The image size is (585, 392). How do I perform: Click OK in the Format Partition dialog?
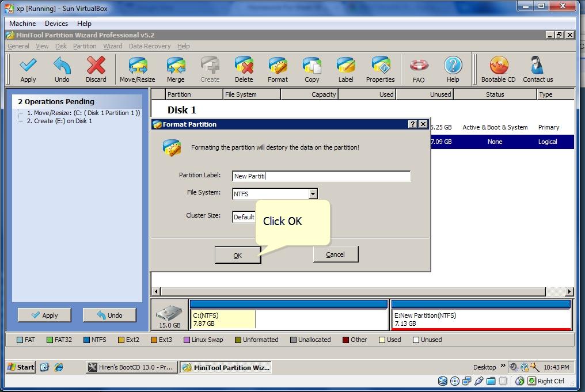click(x=238, y=254)
